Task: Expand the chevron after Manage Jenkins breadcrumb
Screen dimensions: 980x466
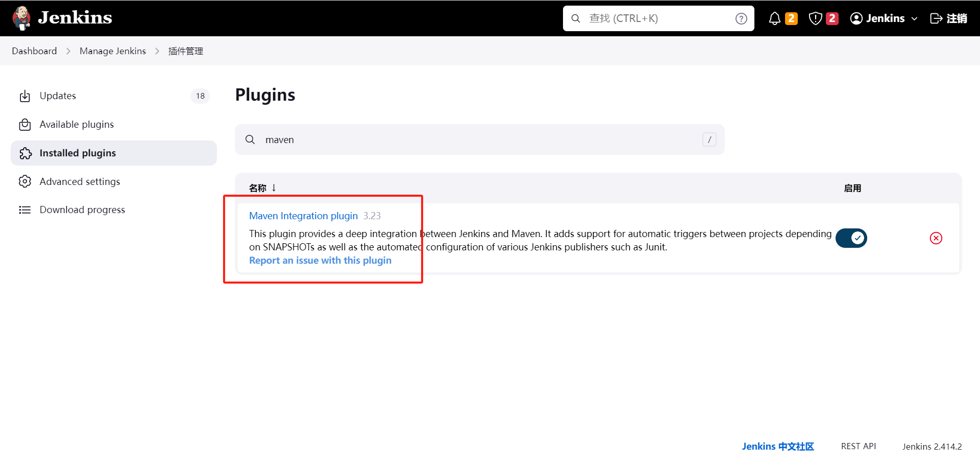Action: pyautogui.click(x=157, y=51)
